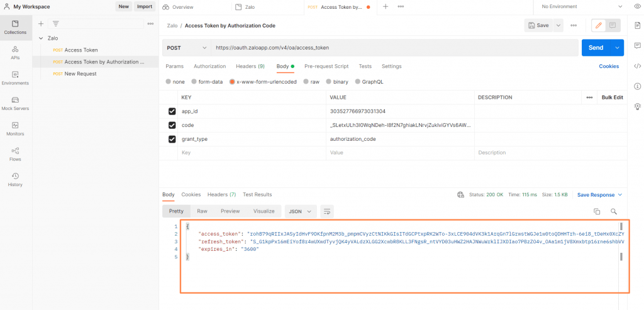Click the Send button

click(x=596, y=48)
